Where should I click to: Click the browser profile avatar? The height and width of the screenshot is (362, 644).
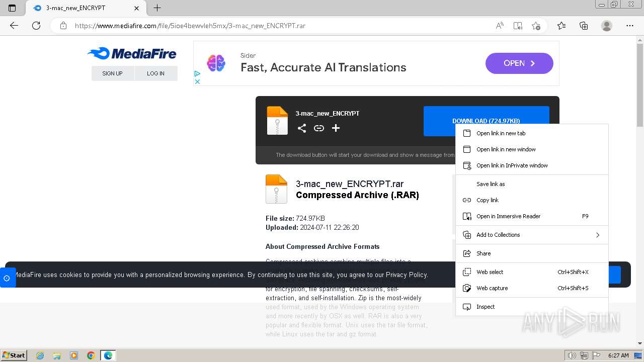coord(607,26)
